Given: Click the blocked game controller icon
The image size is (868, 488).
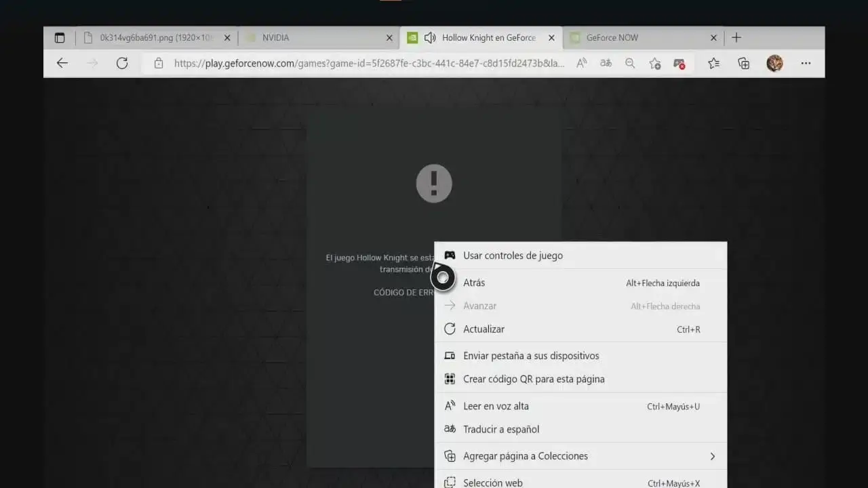Looking at the screenshot, I should [x=679, y=63].
